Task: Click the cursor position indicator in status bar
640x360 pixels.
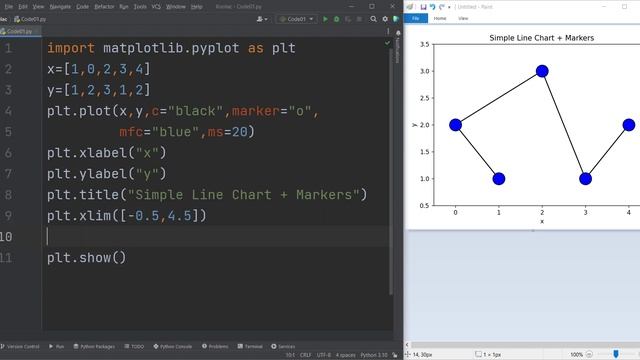Action: click(290, 355)
